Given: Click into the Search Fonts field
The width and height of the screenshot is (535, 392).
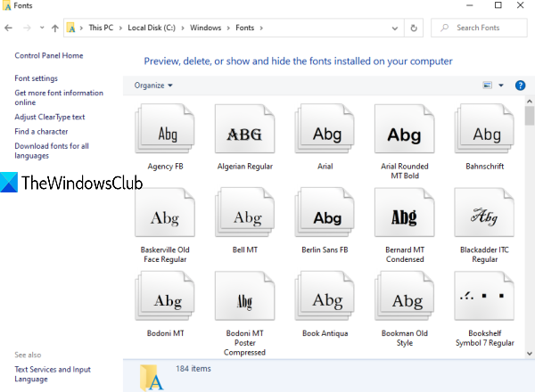Looking at the screenshot, I should pos(479,28).
